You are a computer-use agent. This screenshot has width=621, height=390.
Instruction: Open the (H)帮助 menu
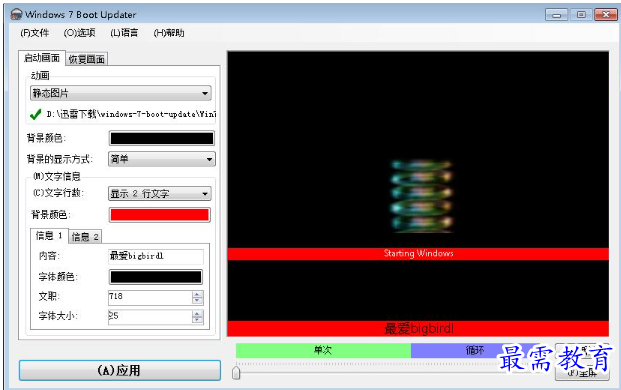coord(169,33)
